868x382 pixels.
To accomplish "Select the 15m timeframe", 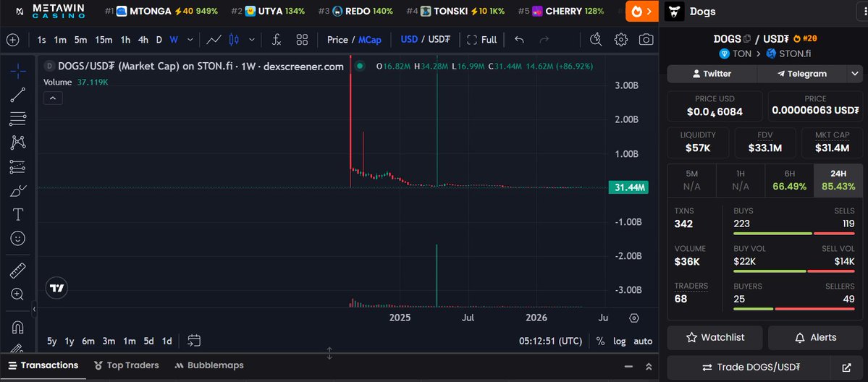I will click(x=104, y=40).
